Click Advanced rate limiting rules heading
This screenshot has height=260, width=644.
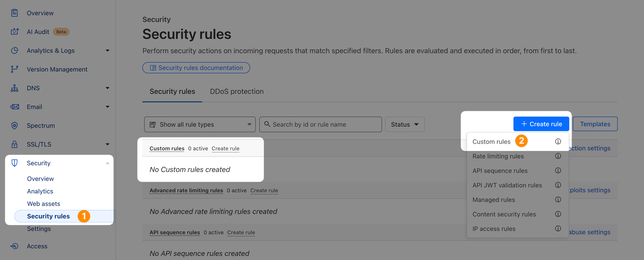[x=186, y=190]
